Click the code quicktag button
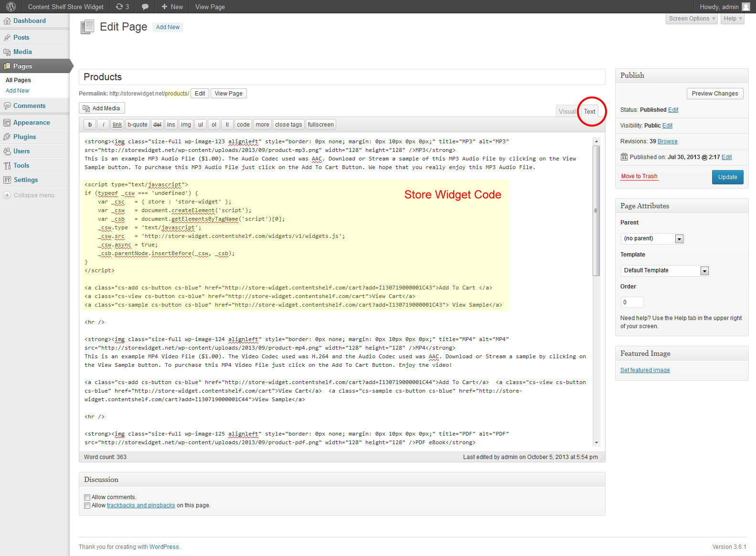The width and height of the screenshot is (756, 556). [x=243, y=125]
